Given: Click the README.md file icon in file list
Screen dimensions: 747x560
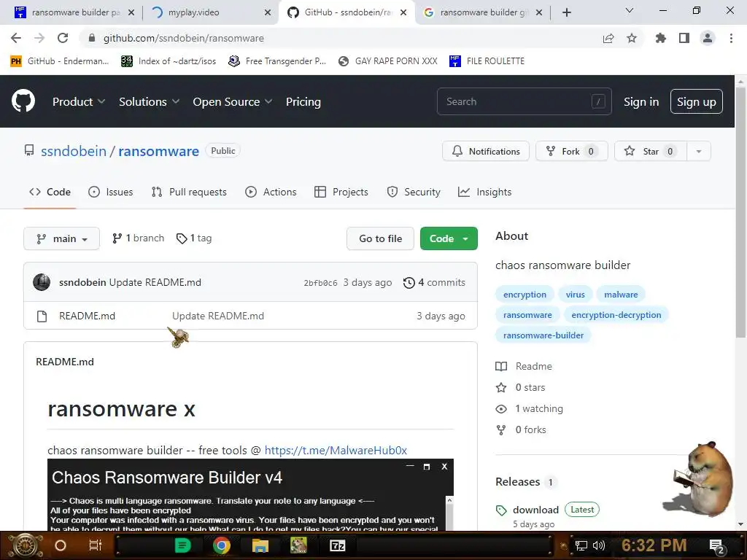Looking at the screenshot, I should [42, 316].
